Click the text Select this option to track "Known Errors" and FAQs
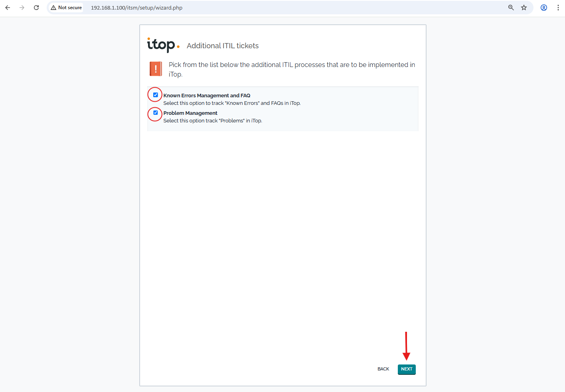Viewport: 565px width, 392px height. [x=232, y=103]
